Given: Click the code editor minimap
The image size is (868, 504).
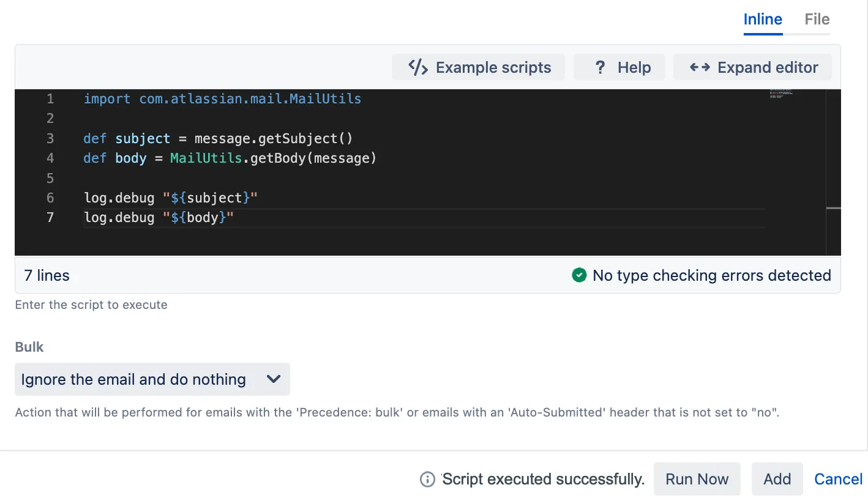Looking at the screenshot, I should click(x=781, y=94).
